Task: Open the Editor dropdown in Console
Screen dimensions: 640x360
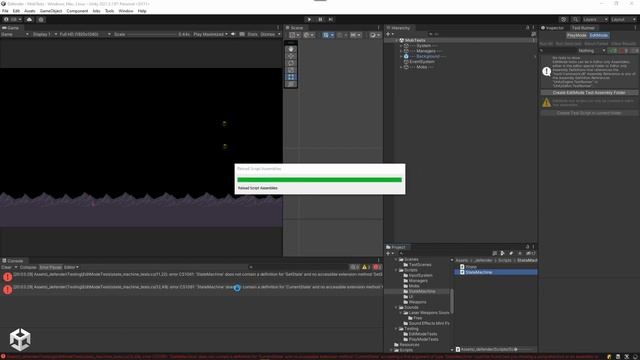Action: pyautogui.click(x=71, y=267)
